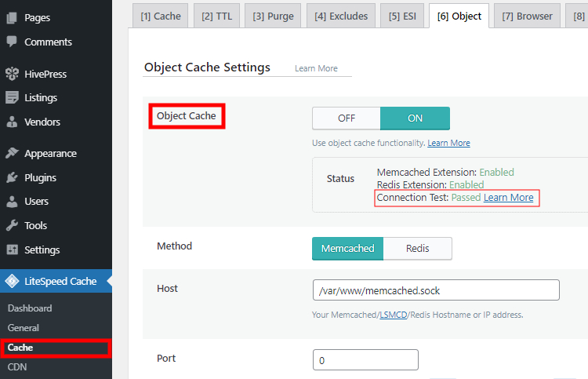
Task: Click the Memcached Extension: Enabled status text
Action: tap(445, 173)
